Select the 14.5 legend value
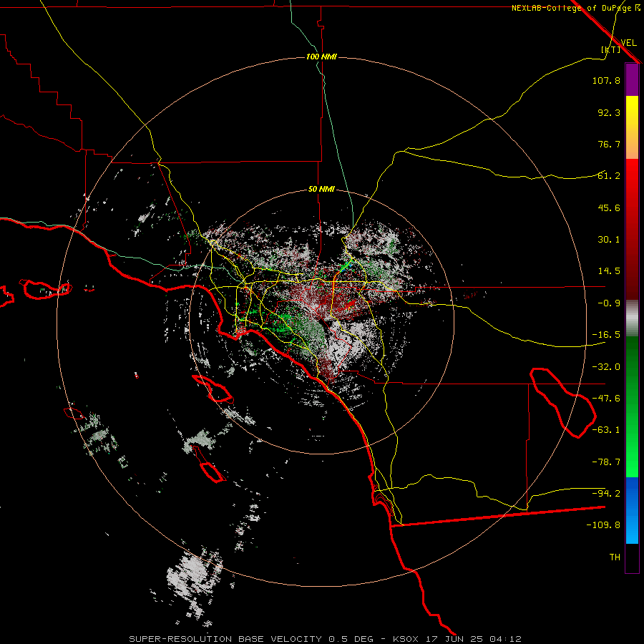 pyautogui.click(x=609, y=271)
